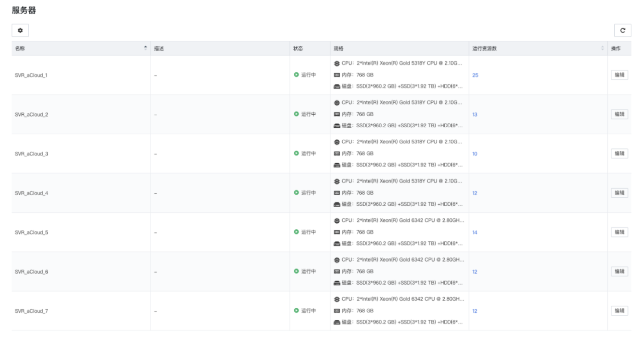The width and height of the screenshot is (644, 338).
Task: Click the CPU icon in SVR_aCloud_6 row
Action: [x=337, y=261]
